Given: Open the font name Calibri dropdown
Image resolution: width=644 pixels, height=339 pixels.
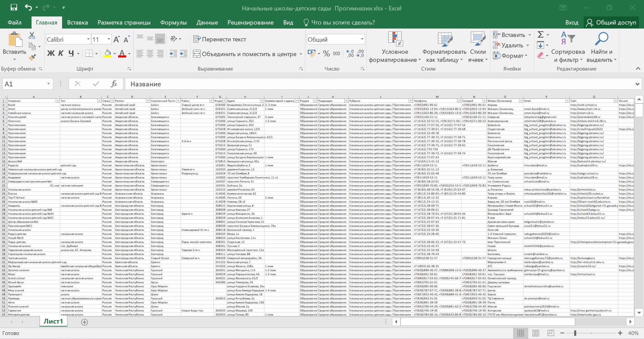Looking at the screenshot, I should [88, 39].
